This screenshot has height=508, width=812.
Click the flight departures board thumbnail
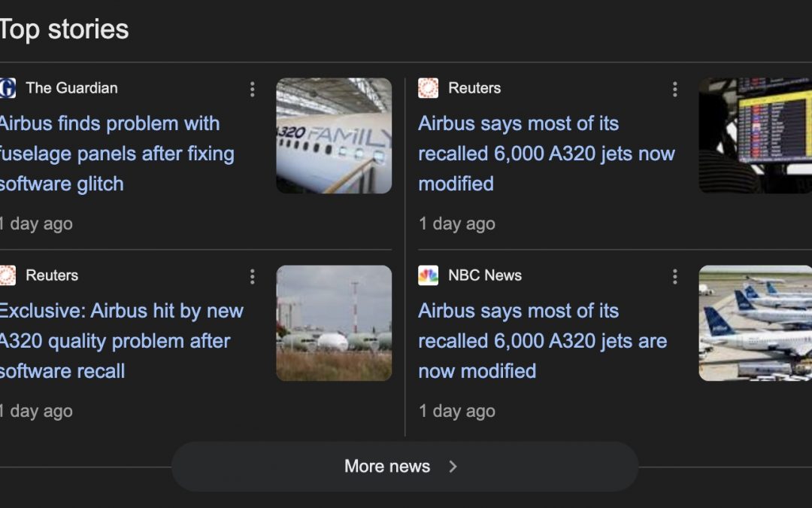pyautogui.click(x=755, y=135)
